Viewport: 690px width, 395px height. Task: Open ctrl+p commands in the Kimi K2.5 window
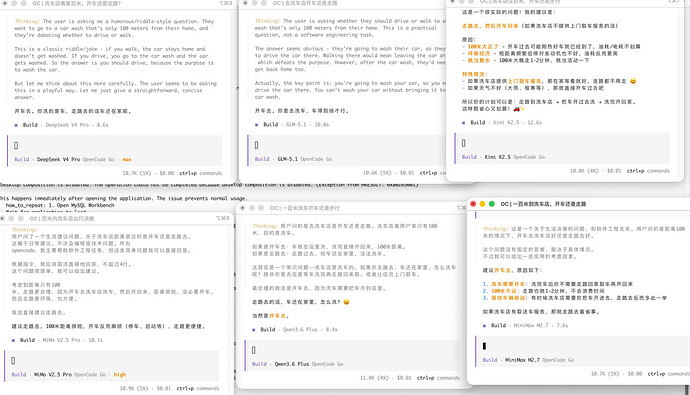pyautogui.click(x=648, y=171)
